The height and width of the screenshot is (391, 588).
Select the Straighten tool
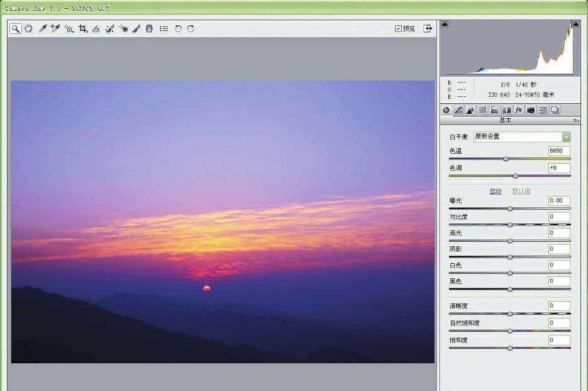(x=96, y=28)
